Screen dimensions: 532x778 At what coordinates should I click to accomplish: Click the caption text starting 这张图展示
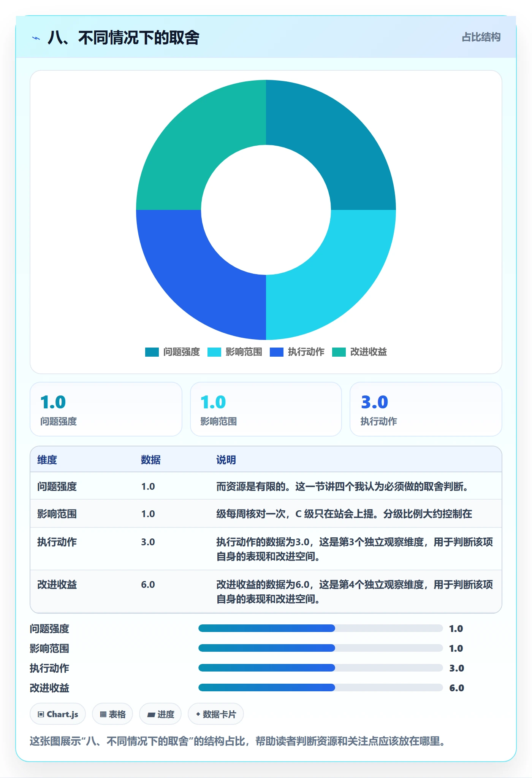pyautogui.click(x=237, y=741)
